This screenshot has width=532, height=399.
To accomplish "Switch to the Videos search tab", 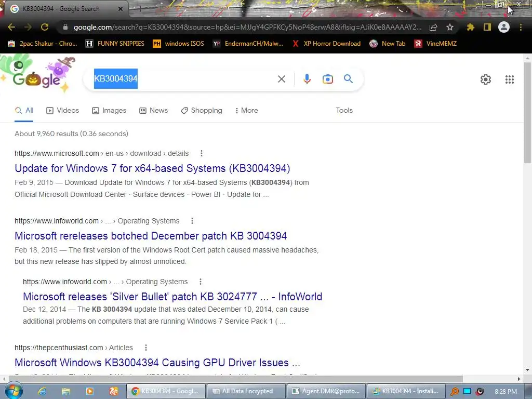I will coord(62,110).
